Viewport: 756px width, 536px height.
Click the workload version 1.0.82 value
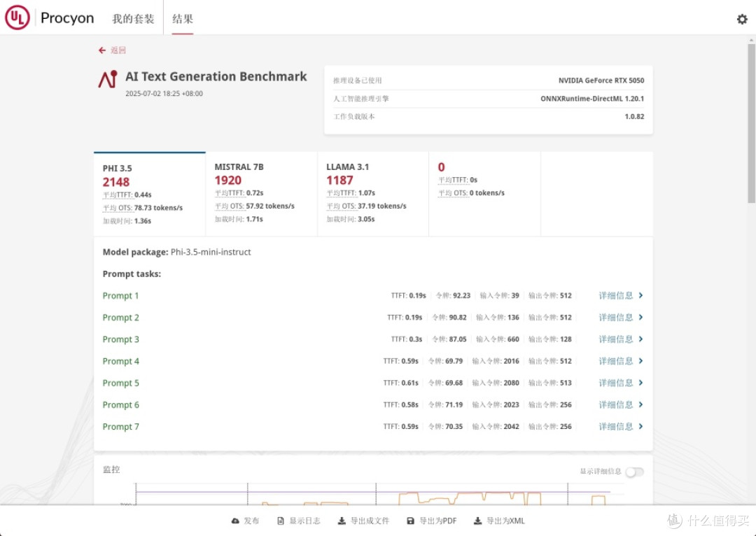click(634, 116)
